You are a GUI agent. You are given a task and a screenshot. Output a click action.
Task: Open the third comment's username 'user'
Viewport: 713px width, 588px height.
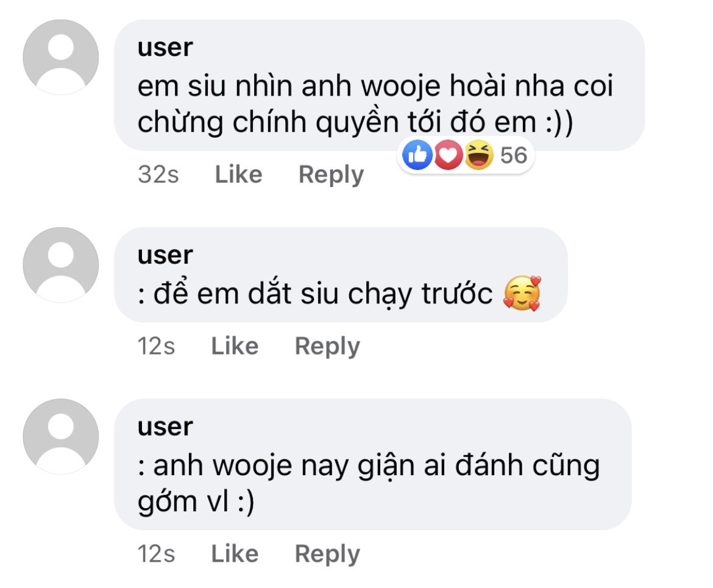point(166,427)
